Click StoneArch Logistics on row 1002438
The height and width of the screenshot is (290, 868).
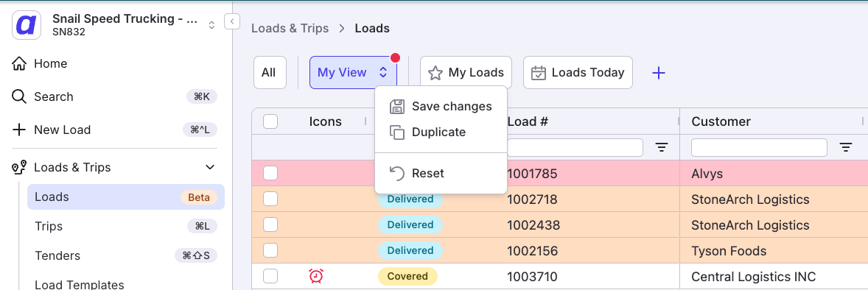(750, 225)
